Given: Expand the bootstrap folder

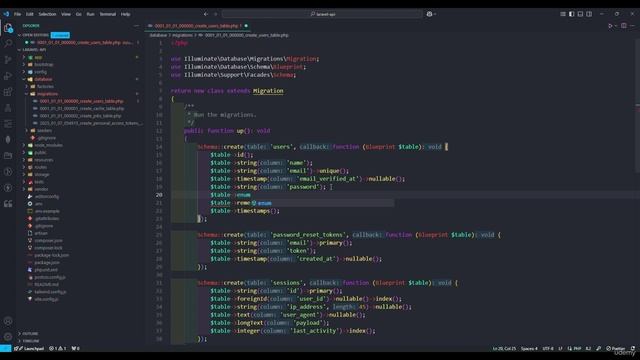Looking at the screenshot, I should pyautogui.click(x=44, y=64).
